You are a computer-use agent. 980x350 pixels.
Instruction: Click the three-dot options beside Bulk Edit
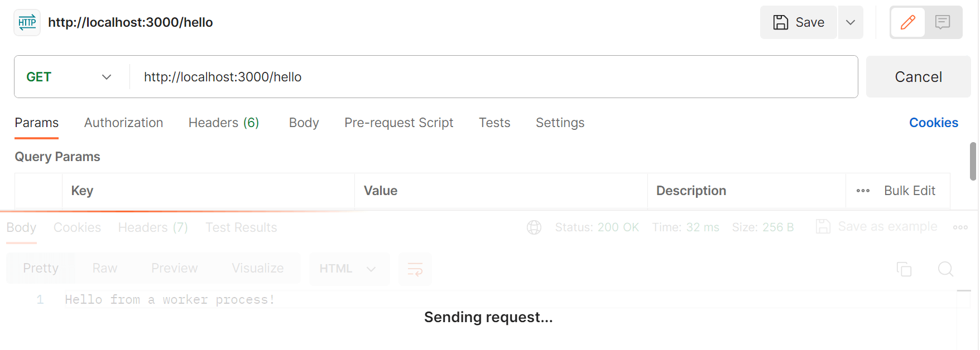(x=863, y=191)
